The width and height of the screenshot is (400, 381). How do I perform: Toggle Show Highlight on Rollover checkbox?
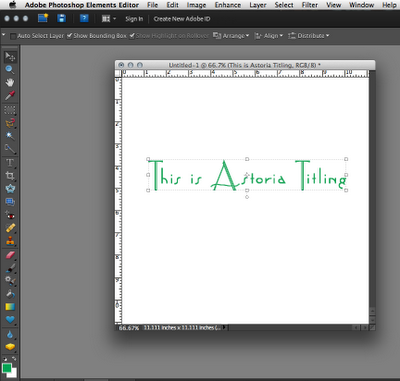coord(132,36)
